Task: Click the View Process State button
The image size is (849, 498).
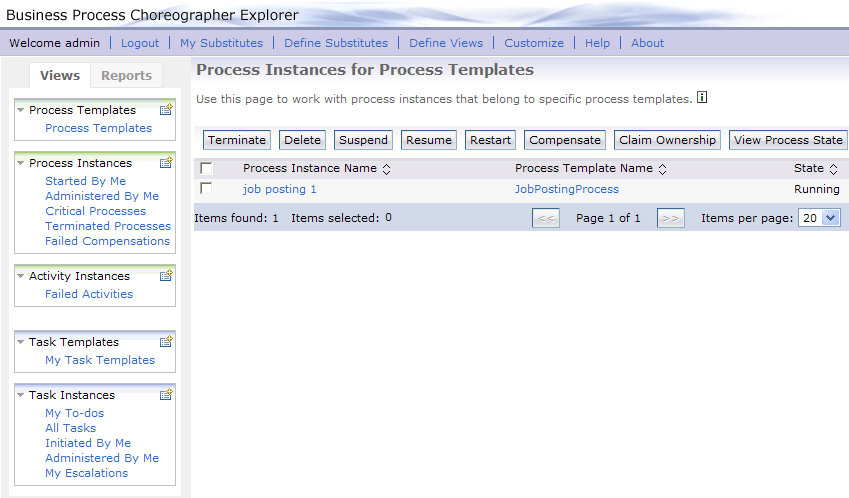Action: [788, 140]
